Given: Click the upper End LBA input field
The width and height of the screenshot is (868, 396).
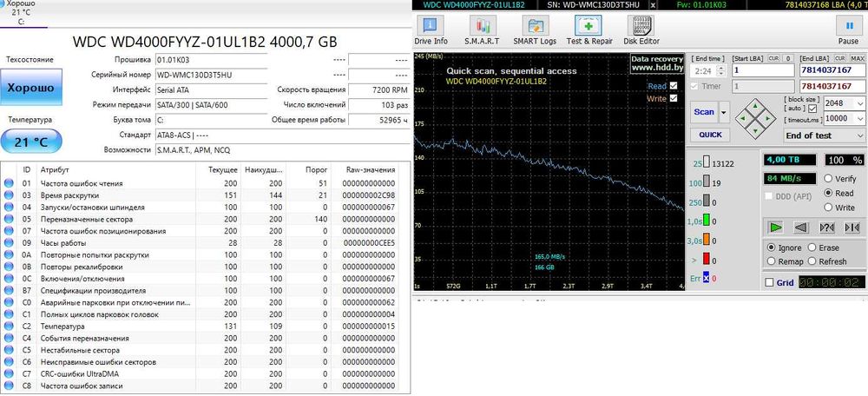Looking at the screenshot, I should (x=832, y=70).
